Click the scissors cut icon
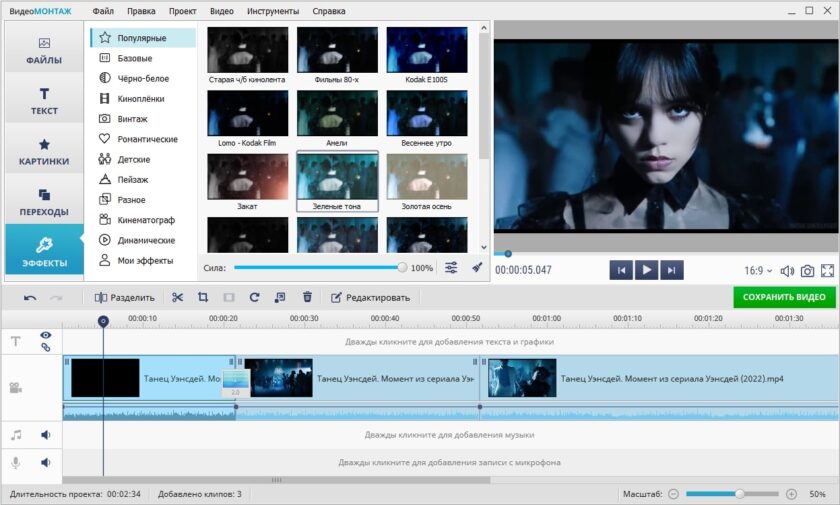This screenshot has width=840, height=505. [177, 297]
